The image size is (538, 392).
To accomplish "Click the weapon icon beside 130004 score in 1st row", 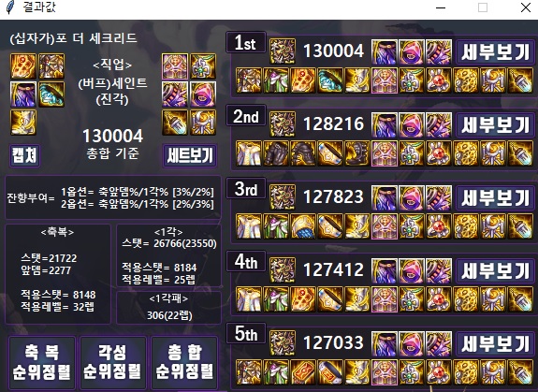I will tap(283, 51).
